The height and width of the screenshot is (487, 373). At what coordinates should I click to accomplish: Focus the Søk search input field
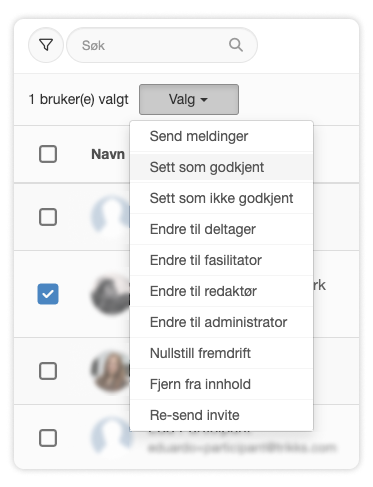click(x=162, y=45)
